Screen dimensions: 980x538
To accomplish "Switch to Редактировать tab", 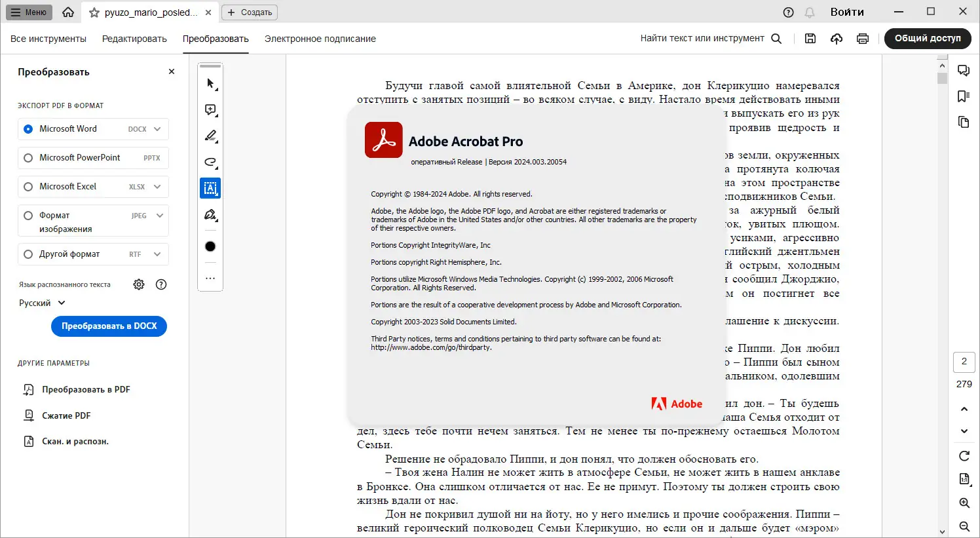I will point(134,39).
